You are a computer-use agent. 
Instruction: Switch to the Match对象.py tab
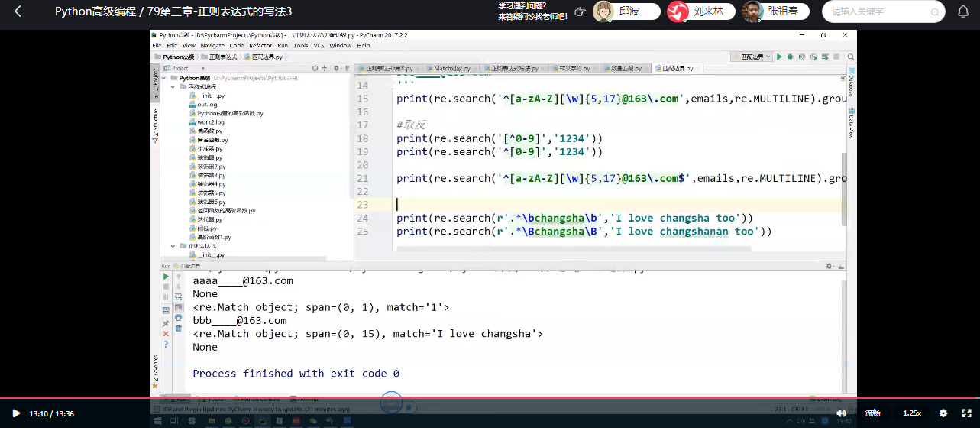click(451, 68)
